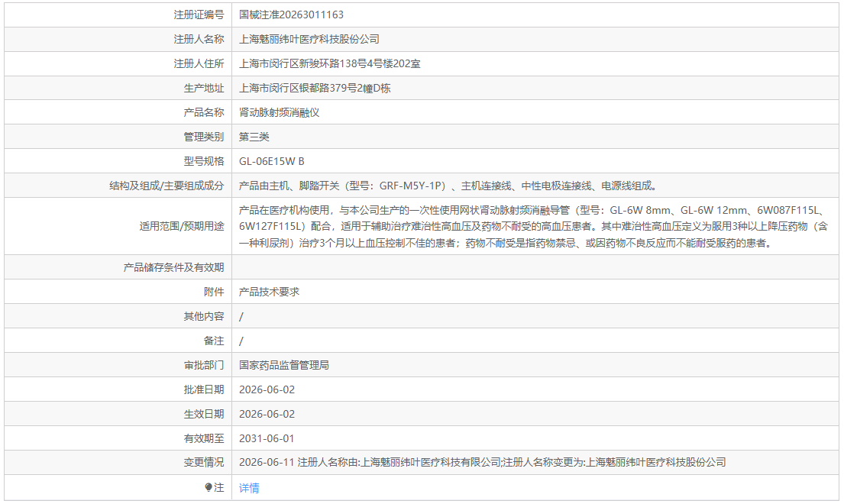This screenshot has width=844, height=504.
Task: Click the 注册人名称 label
Action: pos(199,39)
